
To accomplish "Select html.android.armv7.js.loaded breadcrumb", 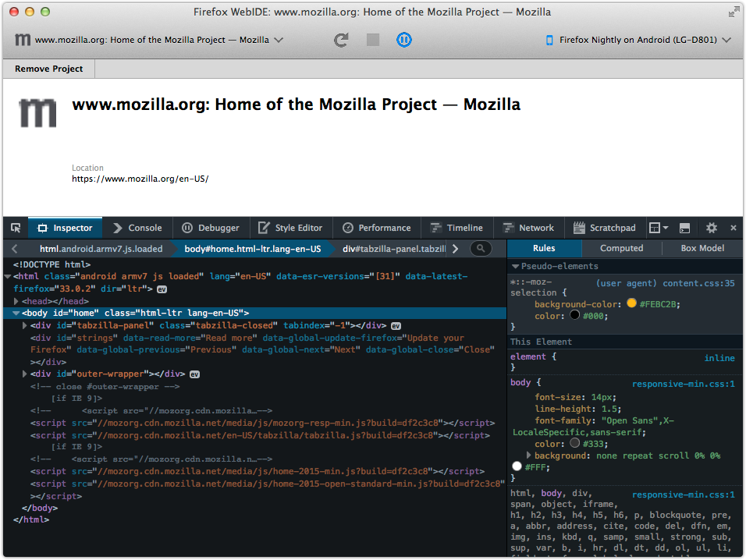I will tap(101, 249).
